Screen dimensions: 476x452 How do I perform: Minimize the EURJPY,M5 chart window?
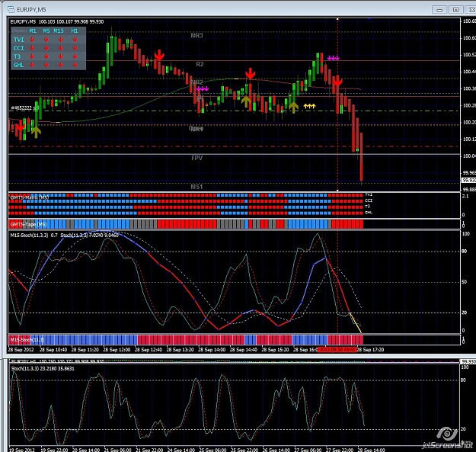tap(439, 10)
